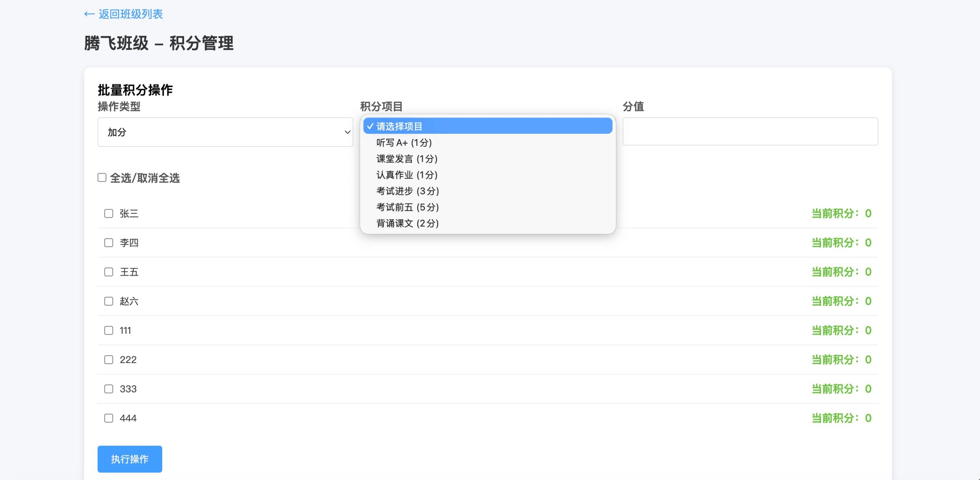Check the box for student 444
Screen dimensions: 980x480
tap(109, 418)
